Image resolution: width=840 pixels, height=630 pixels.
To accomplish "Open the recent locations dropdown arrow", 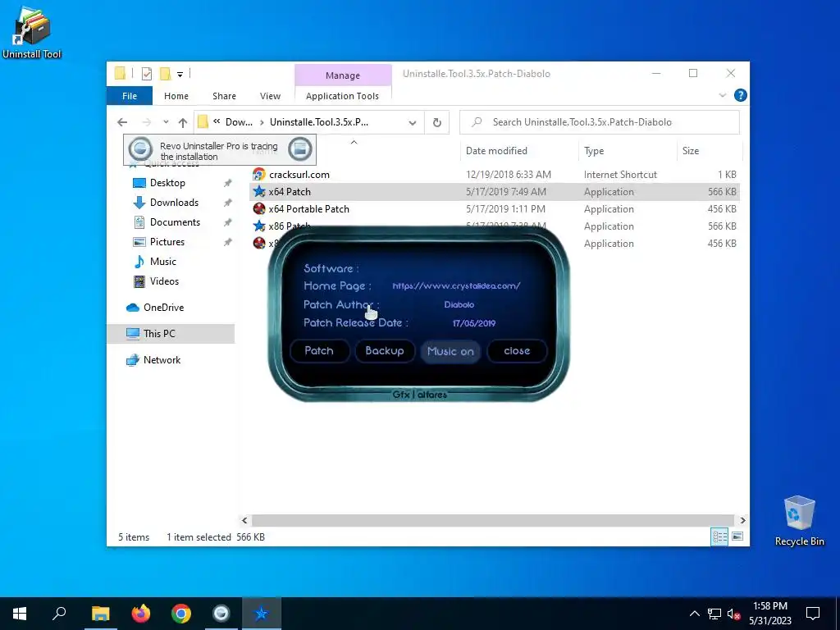I will coord(166,122).
